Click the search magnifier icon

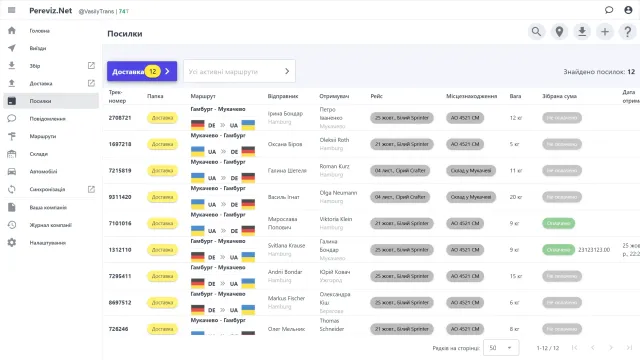(536, 31)
